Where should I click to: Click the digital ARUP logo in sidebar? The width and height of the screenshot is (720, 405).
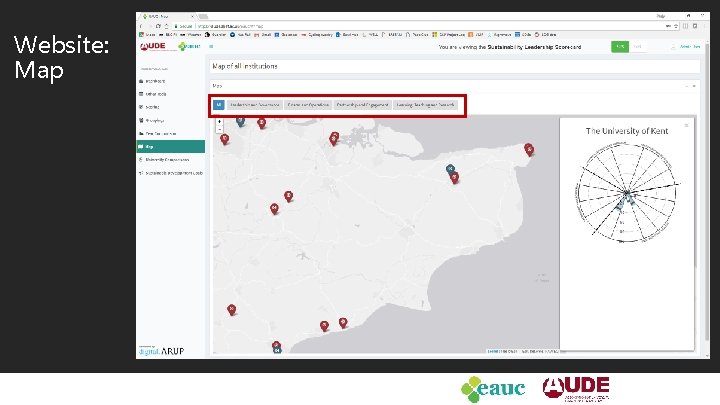161,351
